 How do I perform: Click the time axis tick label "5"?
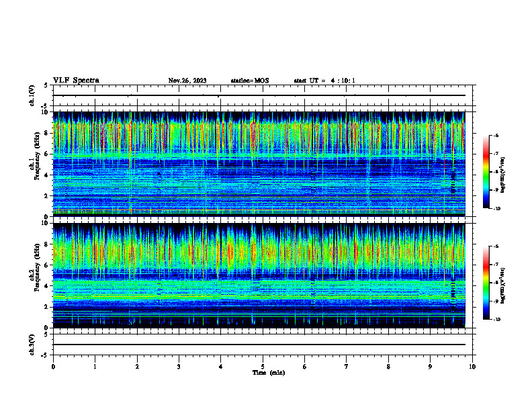[263, 367]
